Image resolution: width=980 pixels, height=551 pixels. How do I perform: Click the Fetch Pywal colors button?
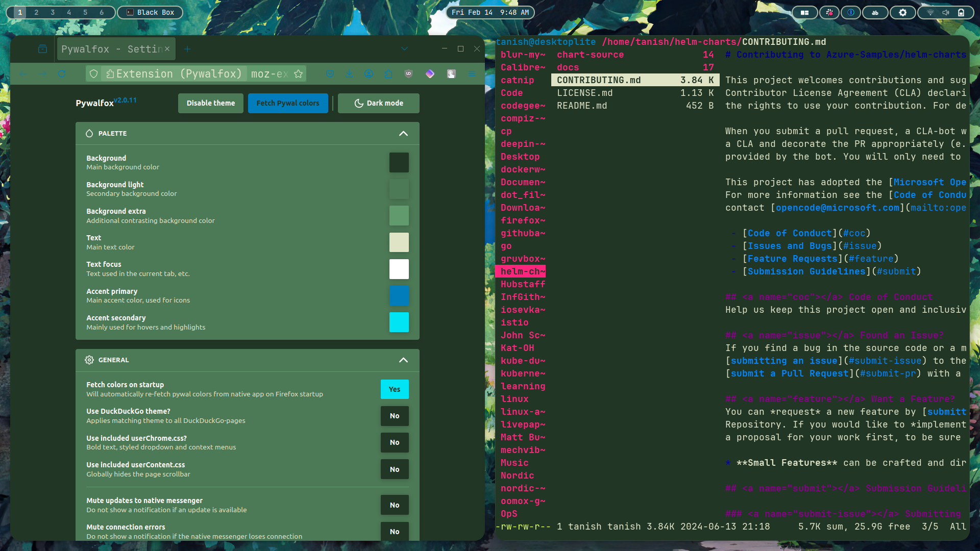pos(288,103)
